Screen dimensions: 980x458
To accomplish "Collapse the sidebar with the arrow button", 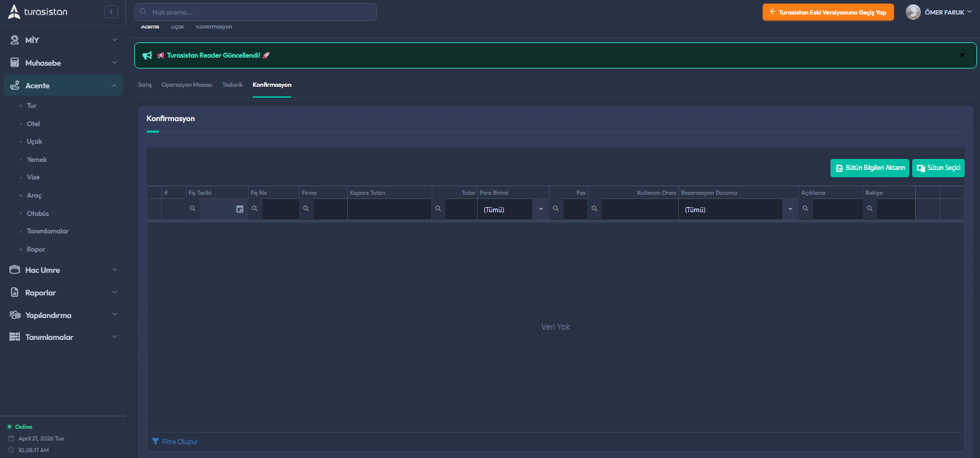I will point(111,12).
